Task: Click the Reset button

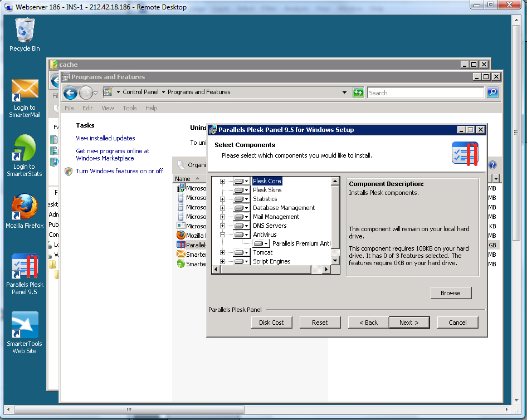Action: click(320, 323)
